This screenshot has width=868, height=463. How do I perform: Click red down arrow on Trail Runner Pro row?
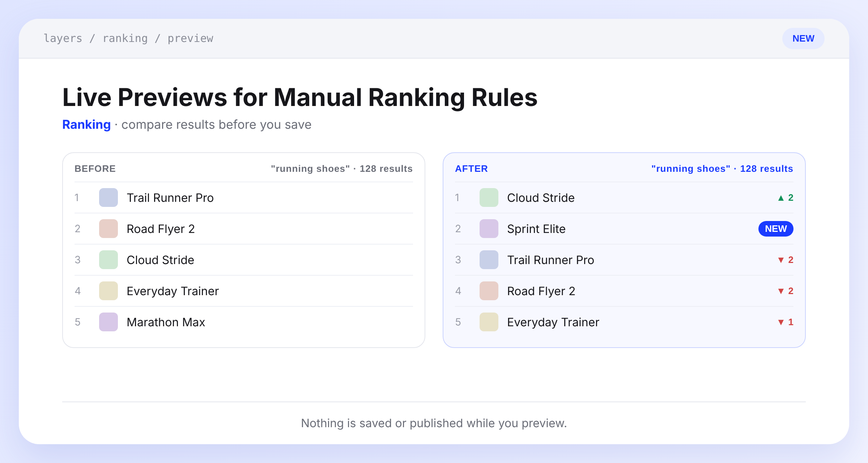coord(781,260)
